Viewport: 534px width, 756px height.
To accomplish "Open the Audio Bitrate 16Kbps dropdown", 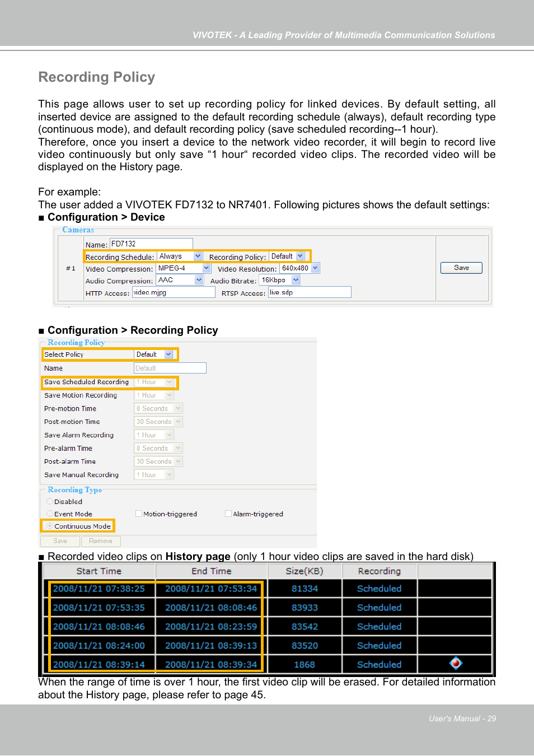I will (280, 280).
